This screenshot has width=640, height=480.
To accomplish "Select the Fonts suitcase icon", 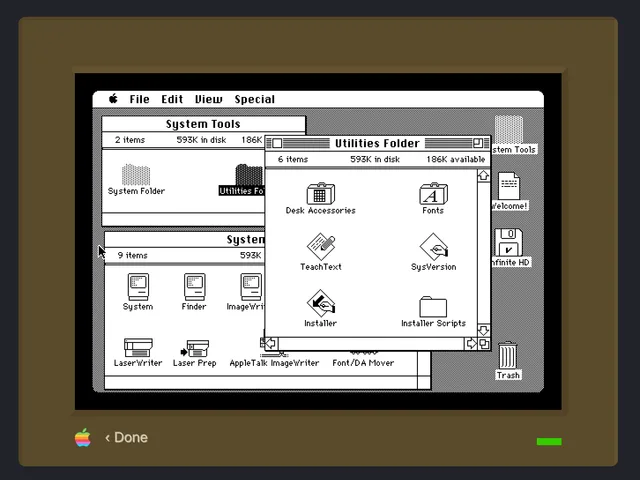I will [433, 193].
